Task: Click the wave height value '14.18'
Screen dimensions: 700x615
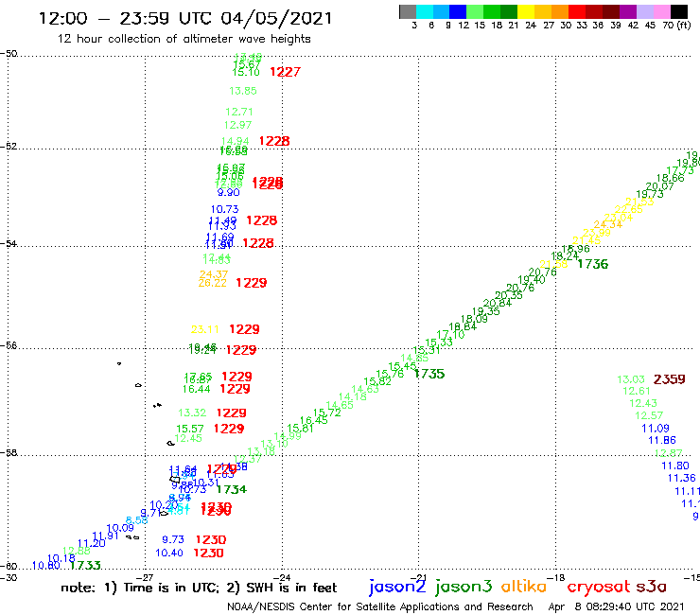Action: tap(353, 396)
